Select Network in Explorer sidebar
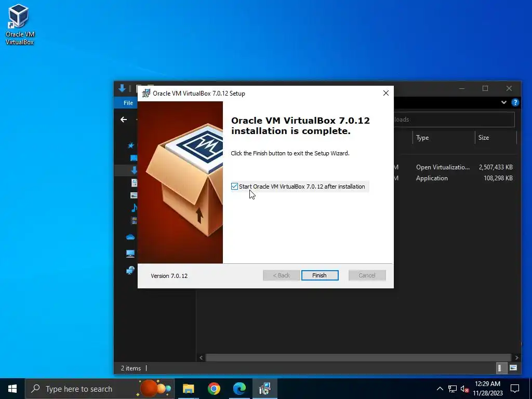 [130, 270]
